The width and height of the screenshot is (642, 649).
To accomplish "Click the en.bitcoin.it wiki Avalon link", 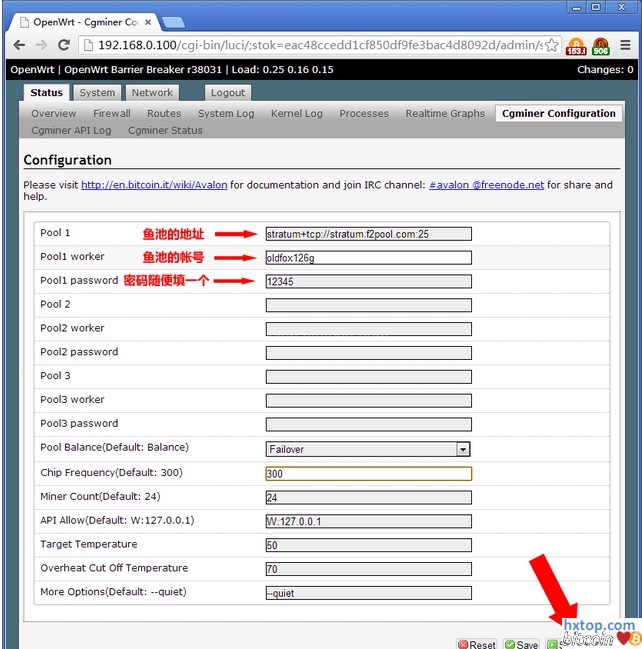I will (x=154, y=185).
